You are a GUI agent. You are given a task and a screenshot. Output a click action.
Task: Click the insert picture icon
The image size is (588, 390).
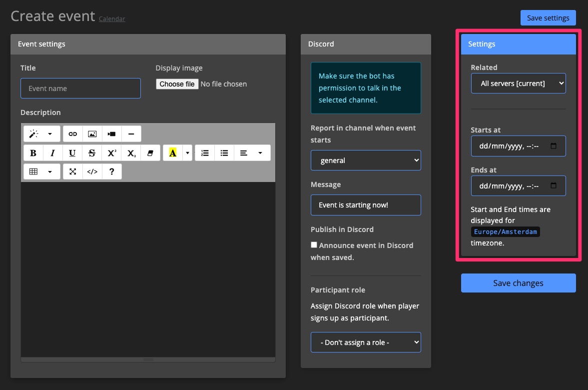(92, 134)
